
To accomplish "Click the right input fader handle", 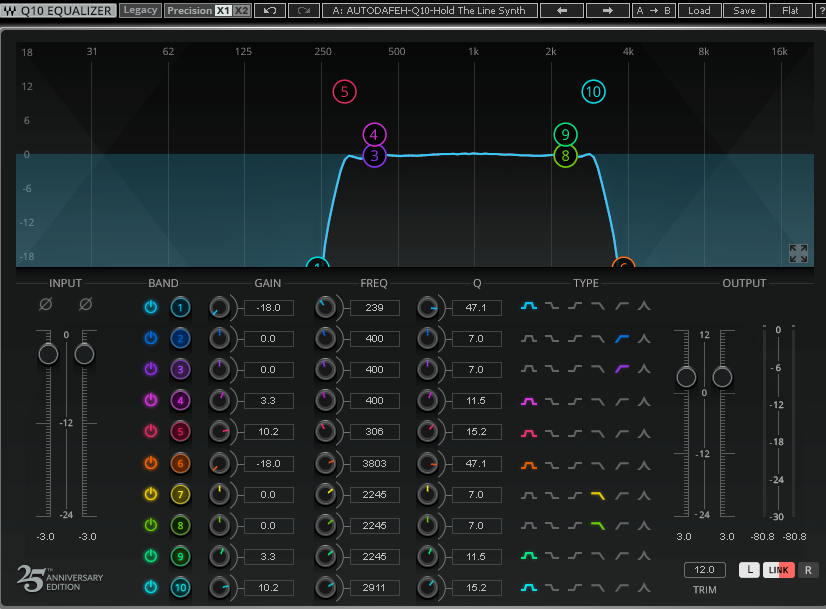I will coord(84,354).
